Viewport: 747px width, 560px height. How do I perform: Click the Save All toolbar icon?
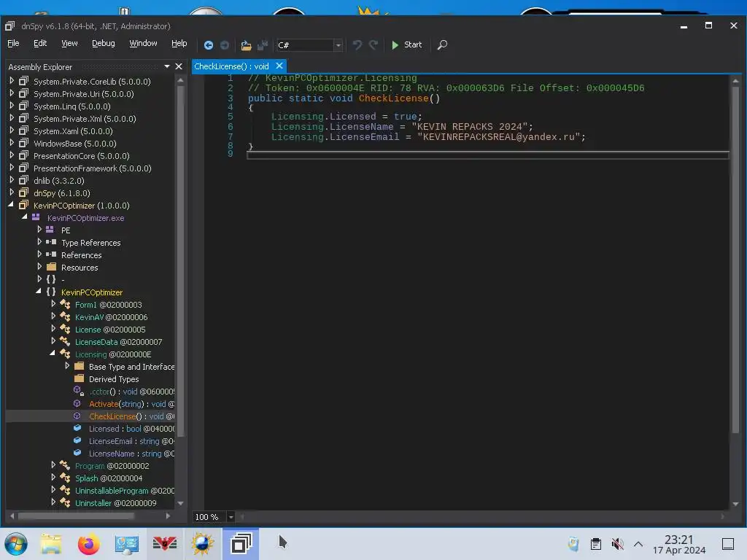(263, 45)
